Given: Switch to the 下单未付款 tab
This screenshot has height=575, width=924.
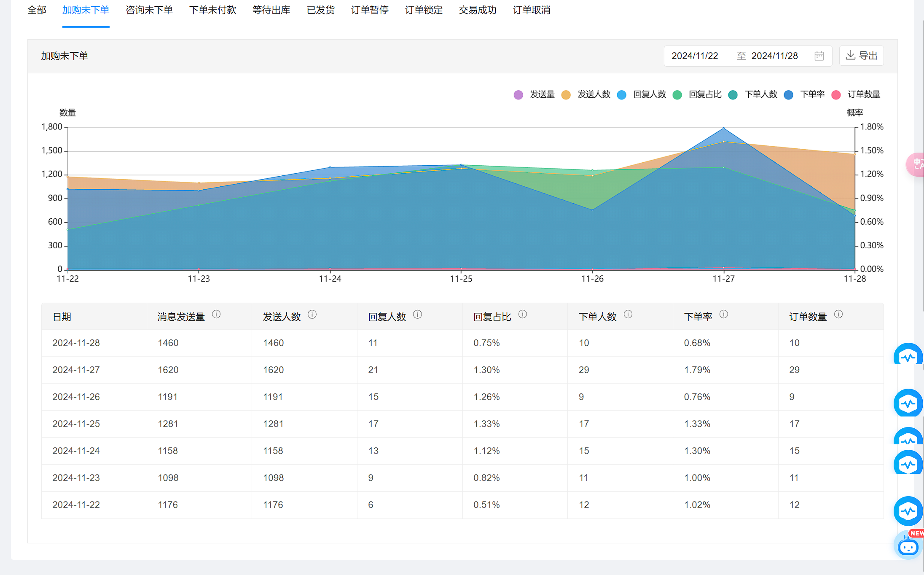Looking at the screenshot, I should pos(212,10).
